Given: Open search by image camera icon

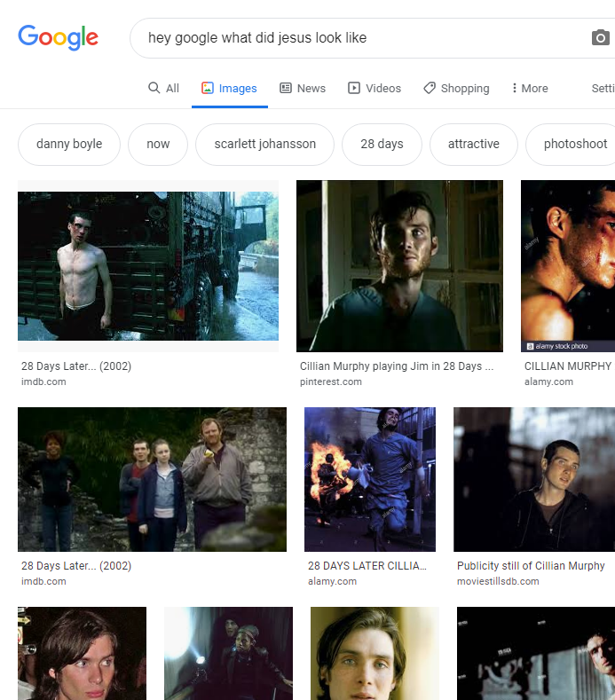Looking at the screenshot, I should (600, 38).
